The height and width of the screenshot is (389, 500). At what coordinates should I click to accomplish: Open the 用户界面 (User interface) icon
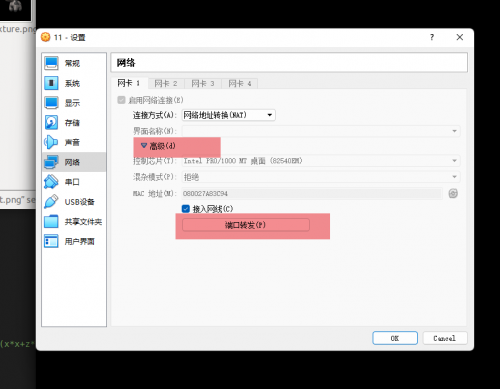click(x=51, y=241)
